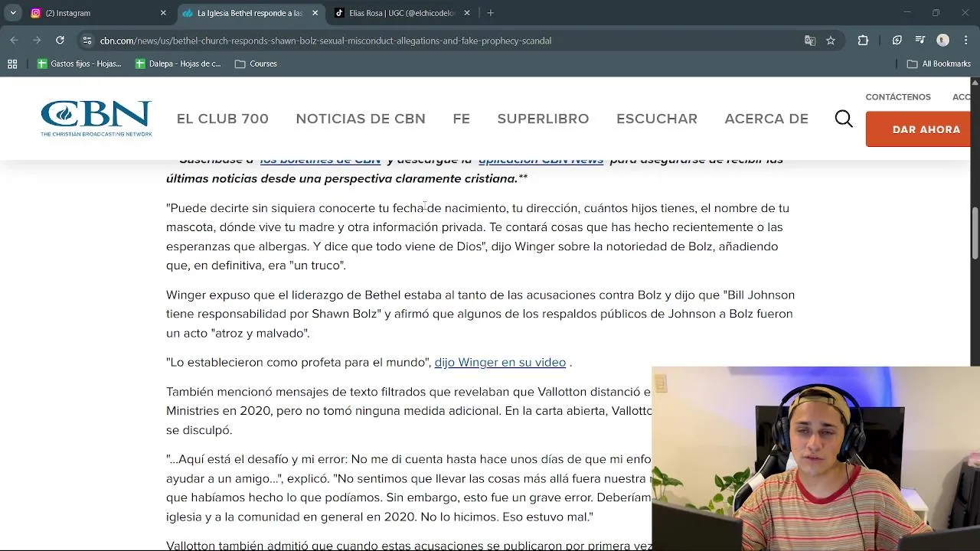The height and width of the screenshot is (551, 980).
Task: Click the text "un truco"
Action: 318,266
